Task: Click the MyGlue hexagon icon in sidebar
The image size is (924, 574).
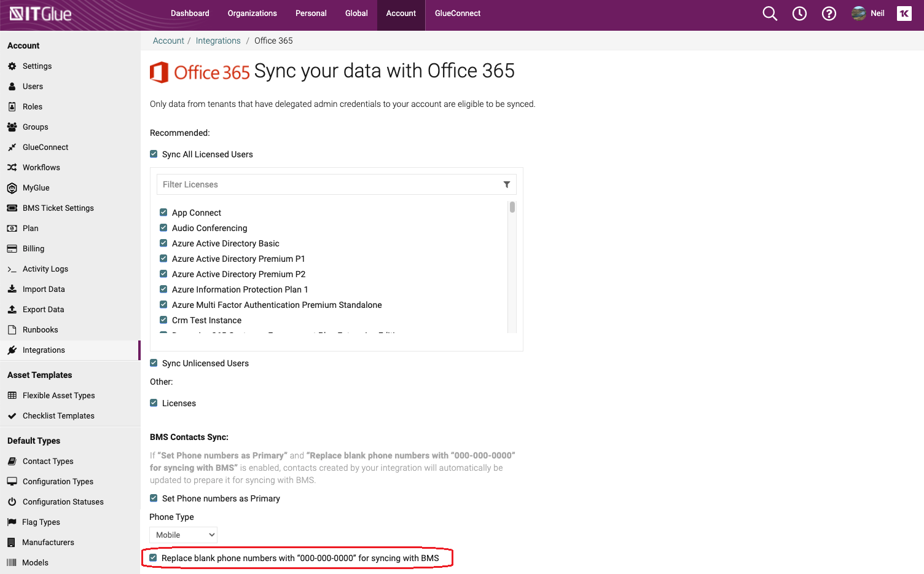Action: point(12,188)
